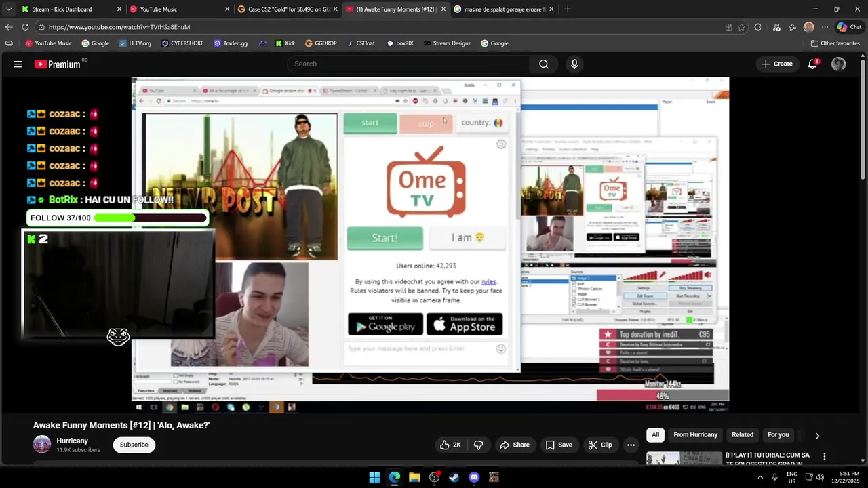Select the From Hurricany filter chip

(x=695, y=435)
